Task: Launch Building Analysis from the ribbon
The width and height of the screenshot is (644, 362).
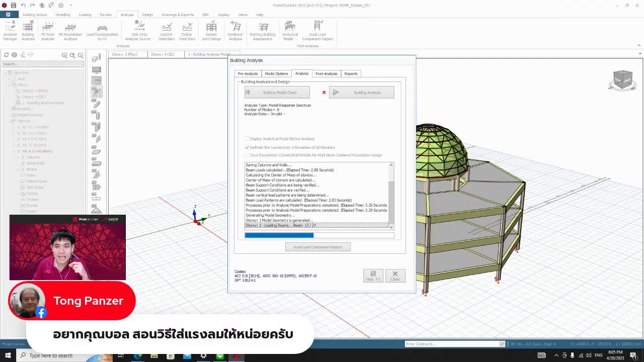Action: click(28, 31)
